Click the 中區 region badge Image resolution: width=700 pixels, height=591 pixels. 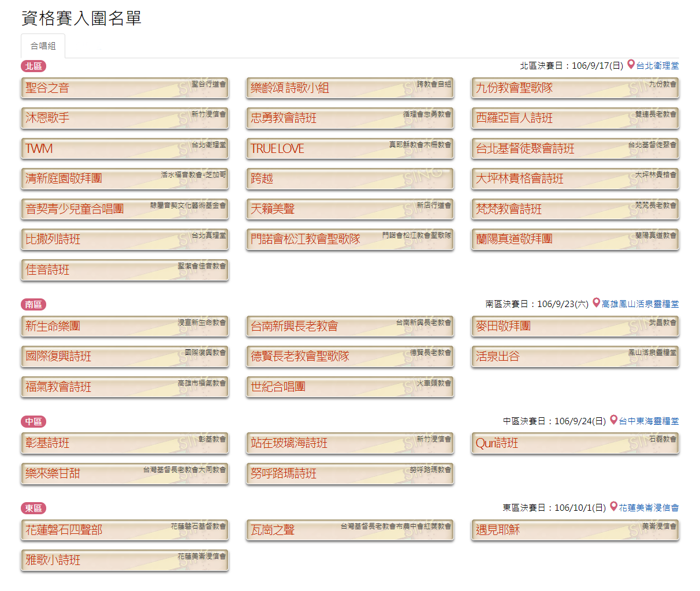(x=33, y=422)
